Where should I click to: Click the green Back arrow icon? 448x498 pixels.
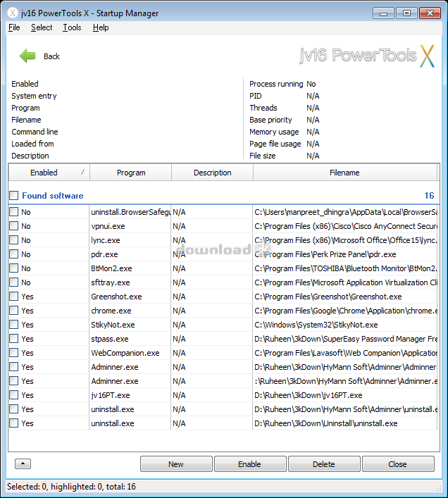[x=27, y=56]
